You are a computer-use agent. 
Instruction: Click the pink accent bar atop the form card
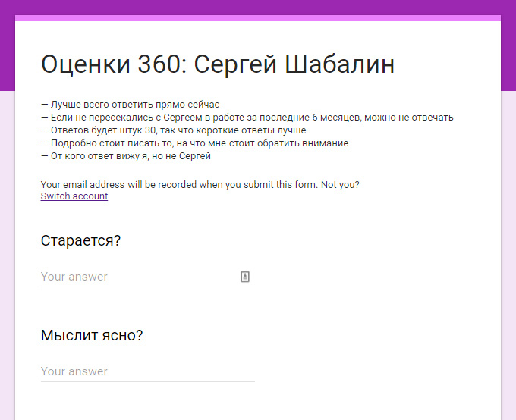(x=258, y=18)
